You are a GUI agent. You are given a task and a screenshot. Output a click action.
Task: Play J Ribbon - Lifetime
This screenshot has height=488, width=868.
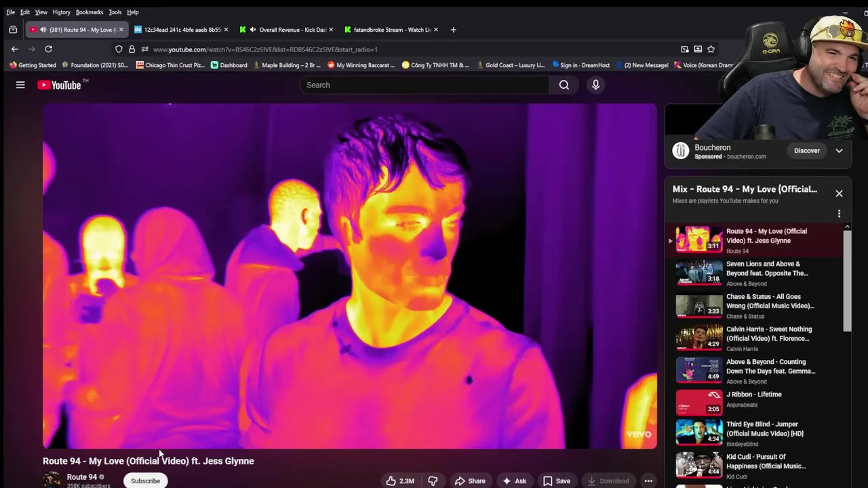tap(753, 402)
